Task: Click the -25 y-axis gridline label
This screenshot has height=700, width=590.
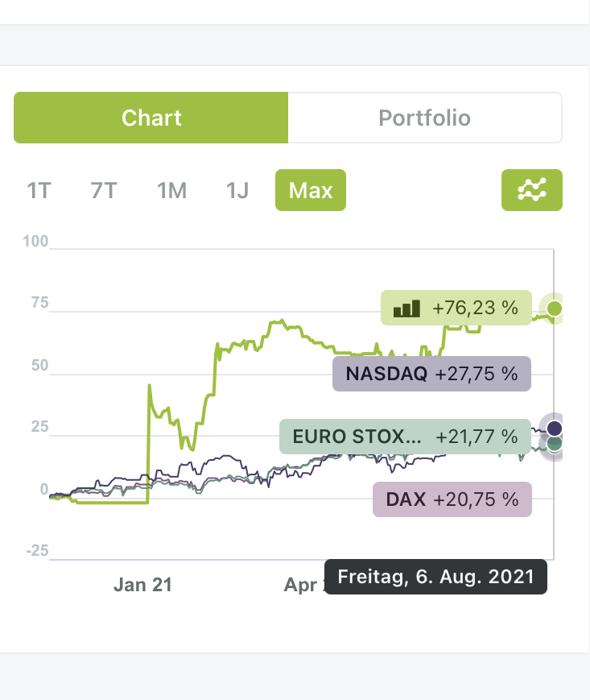Action: (35, 552)
